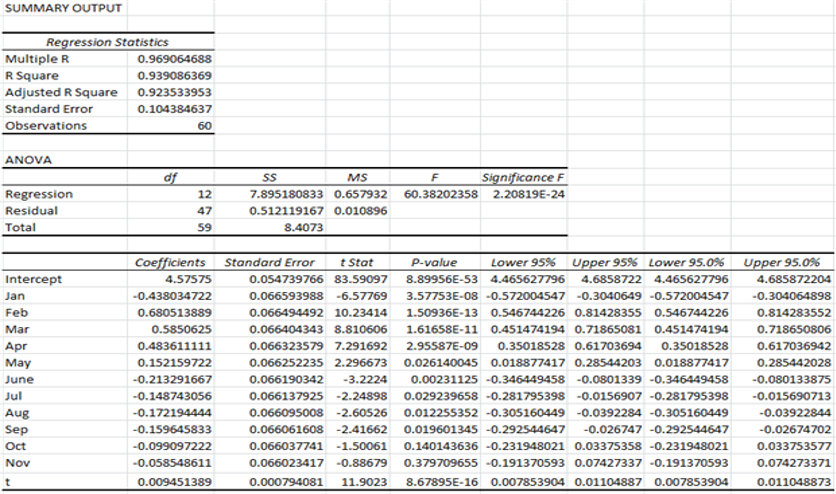Screen dimensions: 836x494
Task: Select the Mar P-value 1.61658E-11
Action: (x=442, y=329)
